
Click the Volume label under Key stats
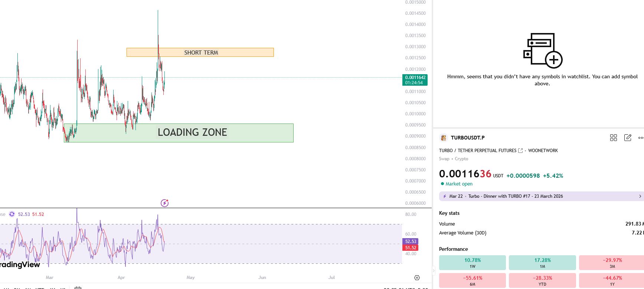pos(447,224)
